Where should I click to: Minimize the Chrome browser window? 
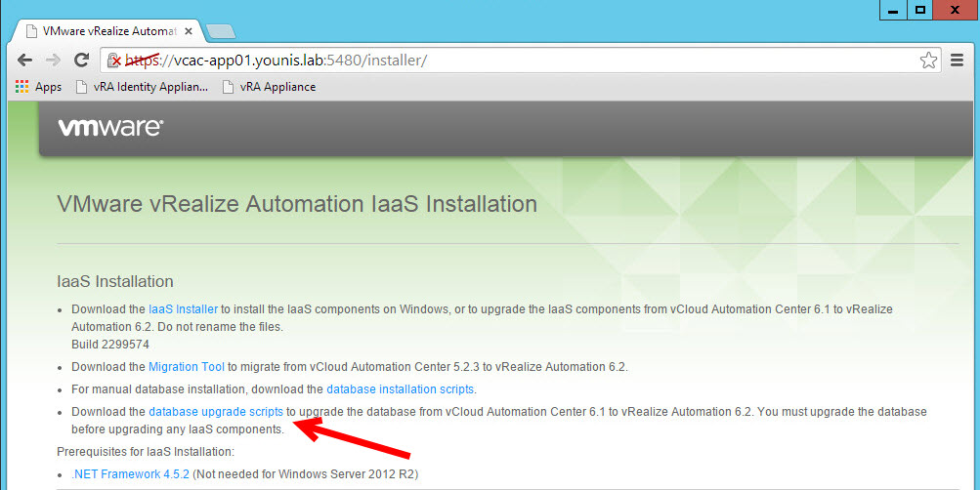coord(893,10)
